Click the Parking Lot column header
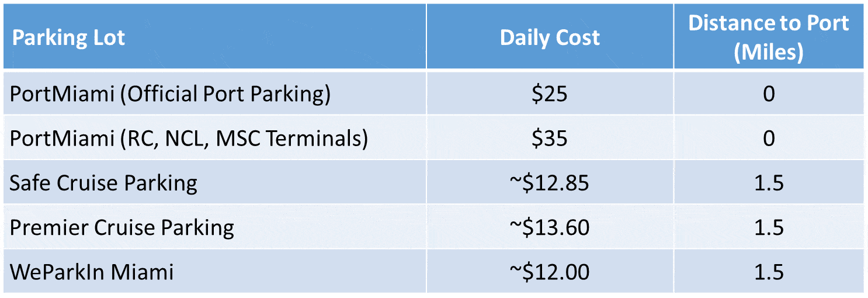This screenshot has height=298, width=868. (x=214, y=37)
